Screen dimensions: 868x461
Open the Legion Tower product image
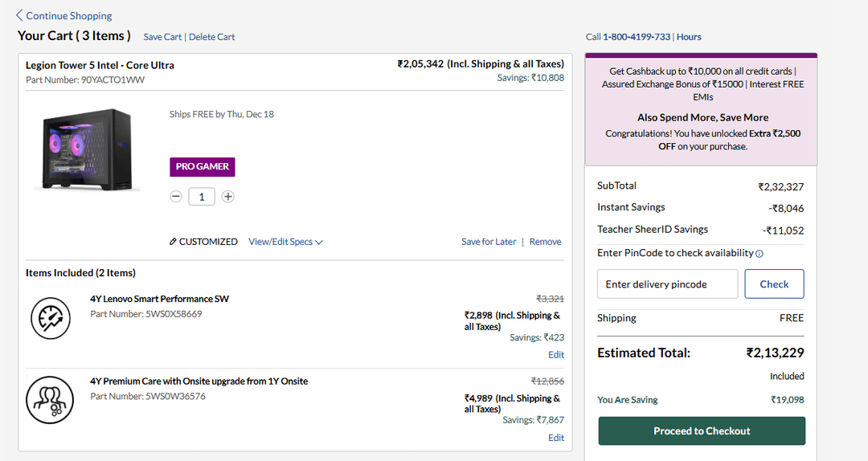click(x=88, y=150)
